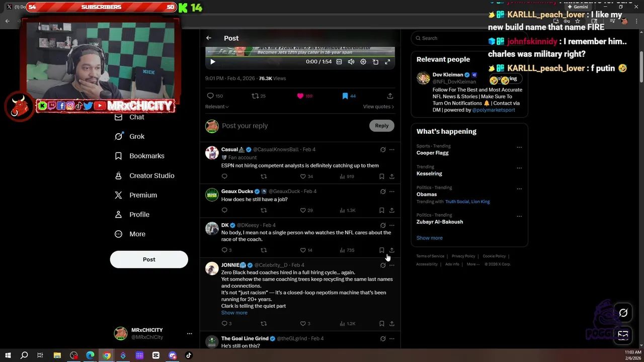Screen dimensions: 644x362
Task: Open video settings gear icon
Action: tap(363, 62)
